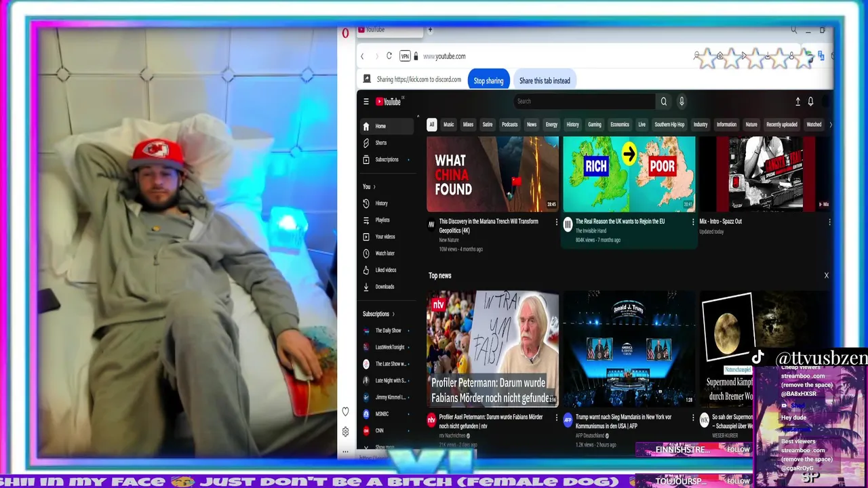Select the Economics category chip
The width and height of the screenshot is (868, 488).
click(620, 125)
